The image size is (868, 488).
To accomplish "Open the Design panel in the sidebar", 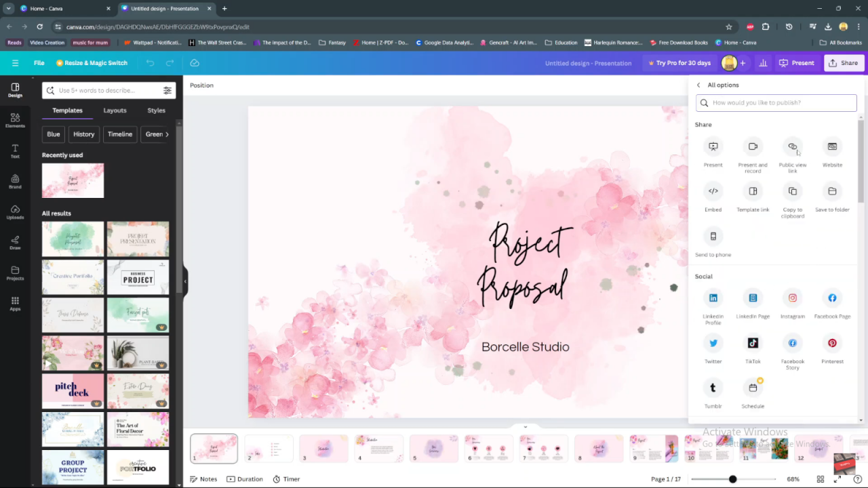I will (x=15, y=90).
